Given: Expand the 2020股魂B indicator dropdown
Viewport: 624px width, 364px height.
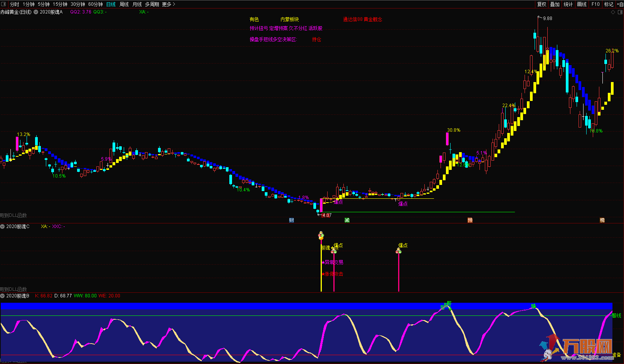Looking at the screenshot, I should pos(3,296).
